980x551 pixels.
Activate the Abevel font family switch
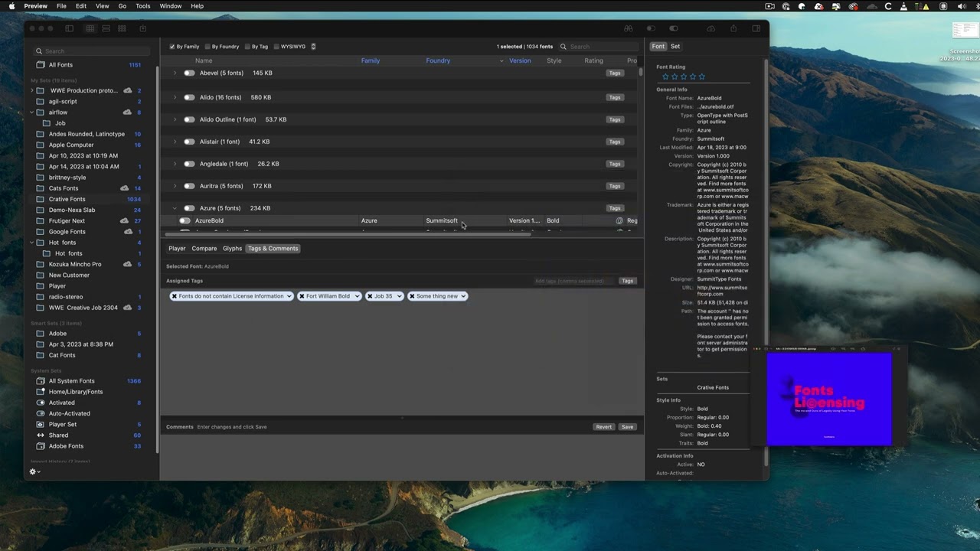point(189,73)
